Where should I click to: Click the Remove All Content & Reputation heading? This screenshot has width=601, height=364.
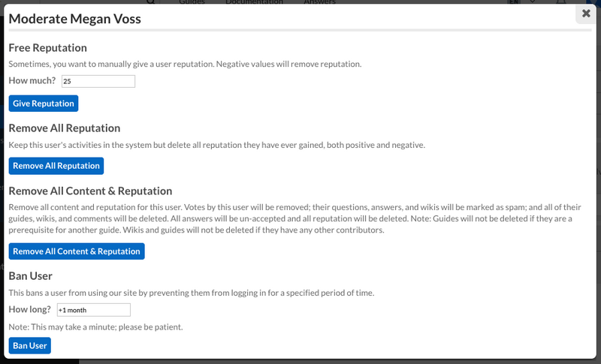coord(90,191)
